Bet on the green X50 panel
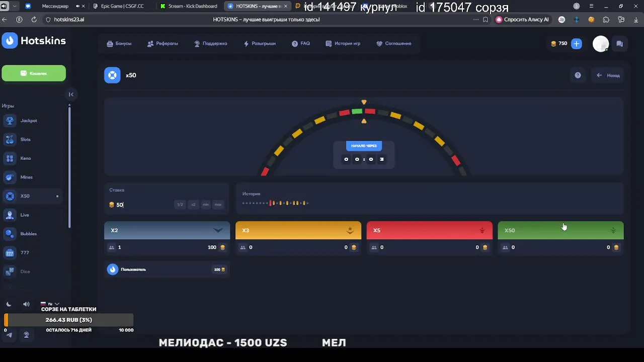This screenshot has height=362, width=644. [x=560, y=230]
